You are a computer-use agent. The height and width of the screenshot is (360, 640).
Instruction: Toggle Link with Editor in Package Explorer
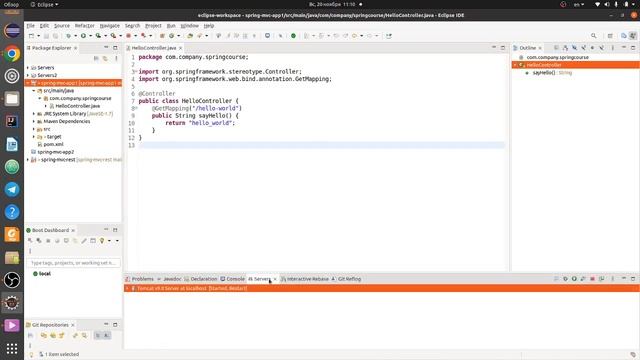105,59
